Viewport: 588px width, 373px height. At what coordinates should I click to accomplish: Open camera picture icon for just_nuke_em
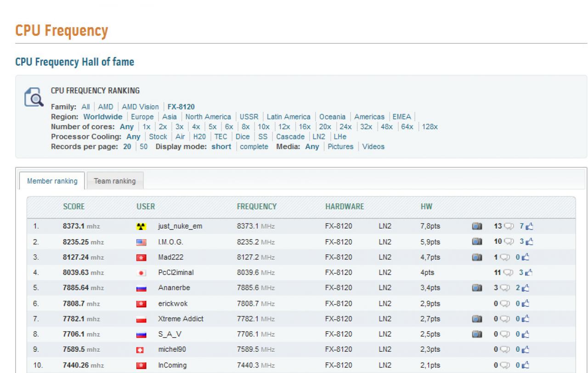tap(478, 226)
